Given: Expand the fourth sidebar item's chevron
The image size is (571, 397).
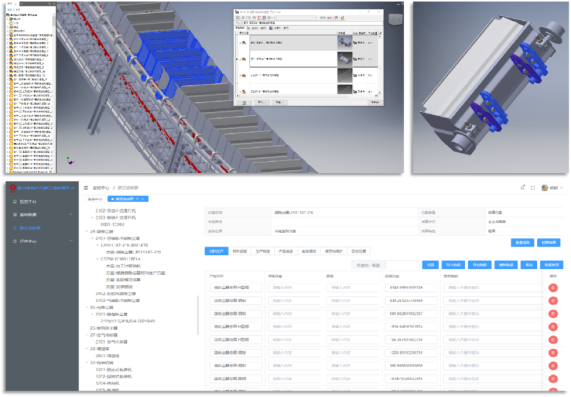Looking at the screenshot, I should coord(71,241).
